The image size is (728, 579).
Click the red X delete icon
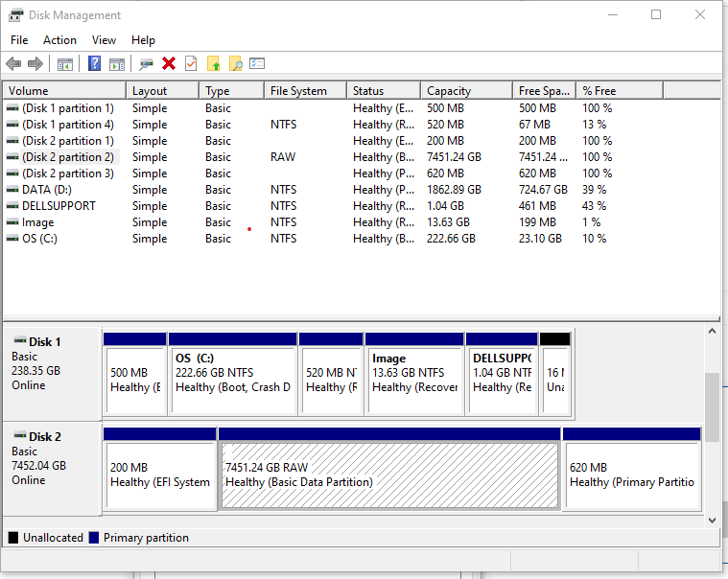pos(169,63)
